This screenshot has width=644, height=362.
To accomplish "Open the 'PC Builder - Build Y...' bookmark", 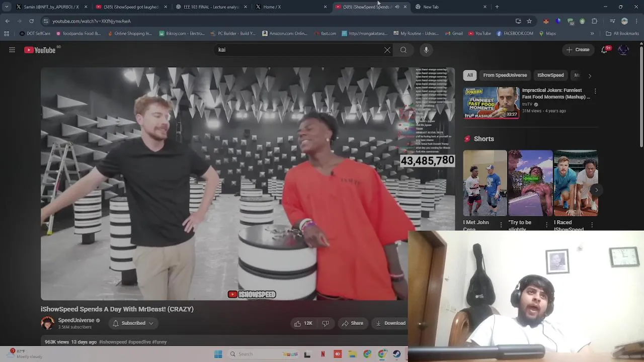I will coord(232,34).
